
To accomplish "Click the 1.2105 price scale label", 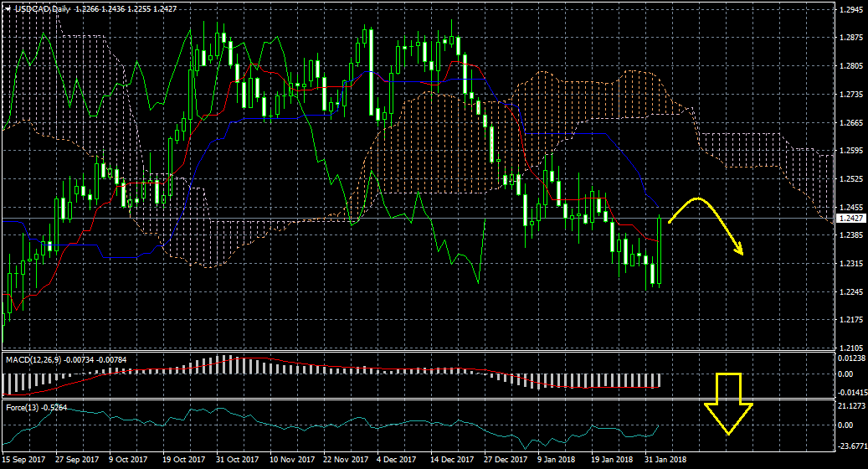I will [850, 348].
